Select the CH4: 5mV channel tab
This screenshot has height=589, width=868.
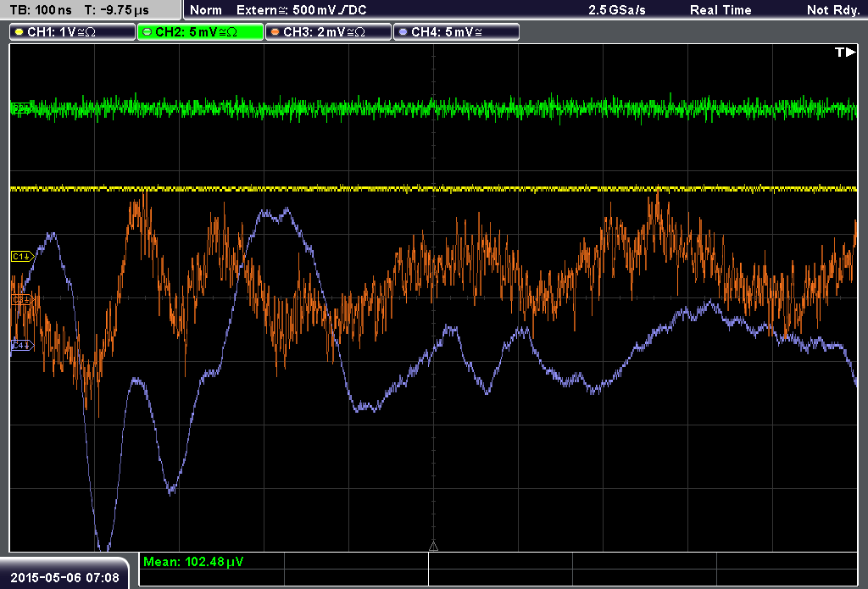(456, 32)
